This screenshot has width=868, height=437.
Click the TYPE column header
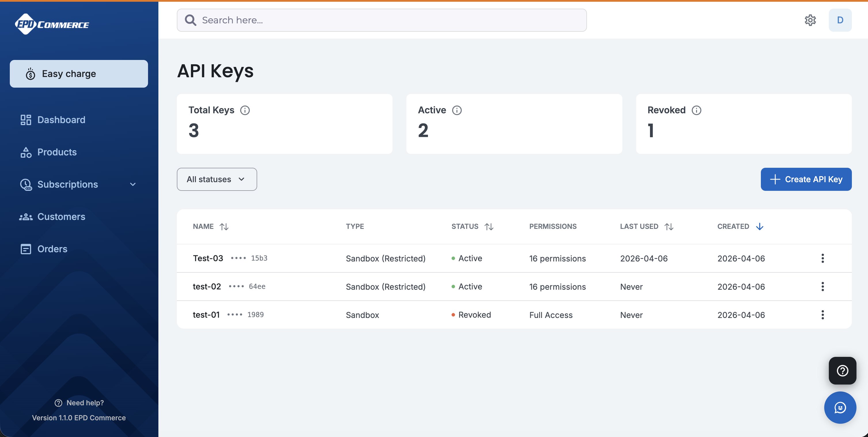pos(355,227)
